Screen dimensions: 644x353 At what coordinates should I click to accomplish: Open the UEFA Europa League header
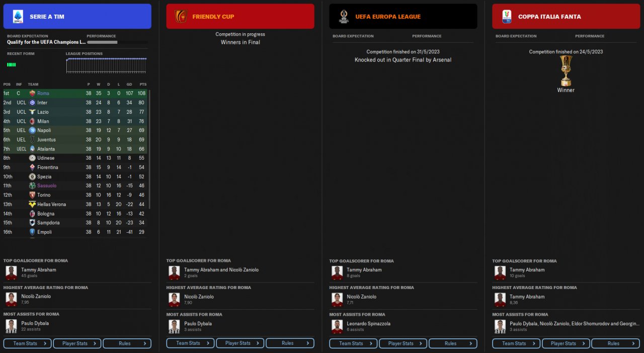[x=404, y=17]
